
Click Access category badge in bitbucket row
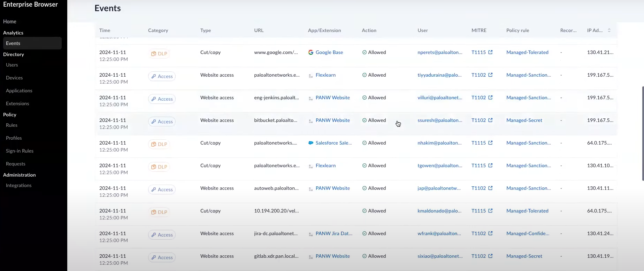point(162,122)
